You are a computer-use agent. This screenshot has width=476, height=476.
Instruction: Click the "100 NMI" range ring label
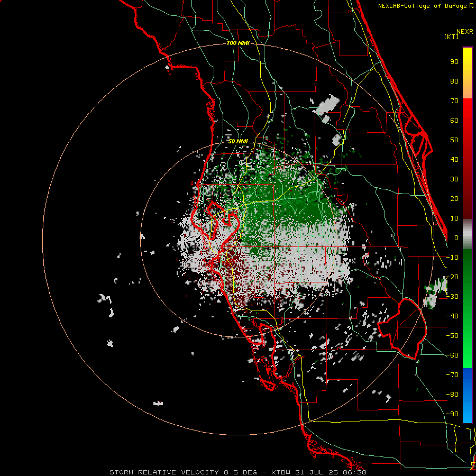[238, 43]
